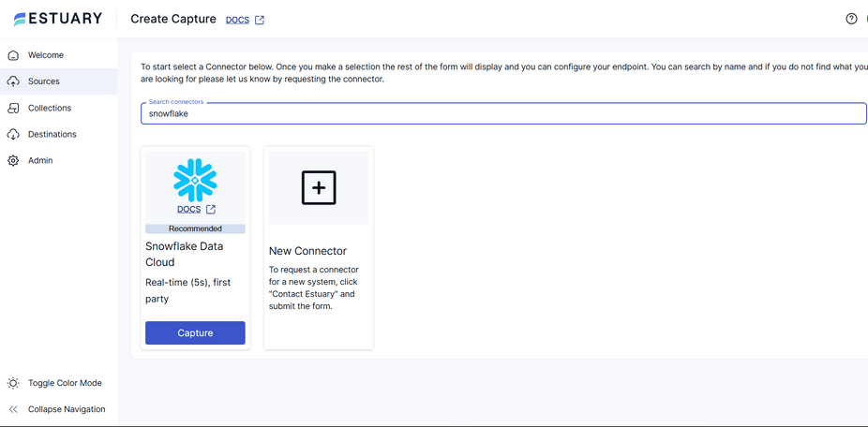Navigate to Destinations

pos(52,134)
